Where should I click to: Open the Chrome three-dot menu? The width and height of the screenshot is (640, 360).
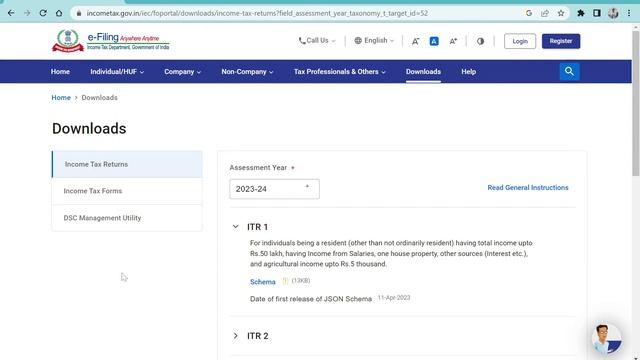[x=629, y=13]
